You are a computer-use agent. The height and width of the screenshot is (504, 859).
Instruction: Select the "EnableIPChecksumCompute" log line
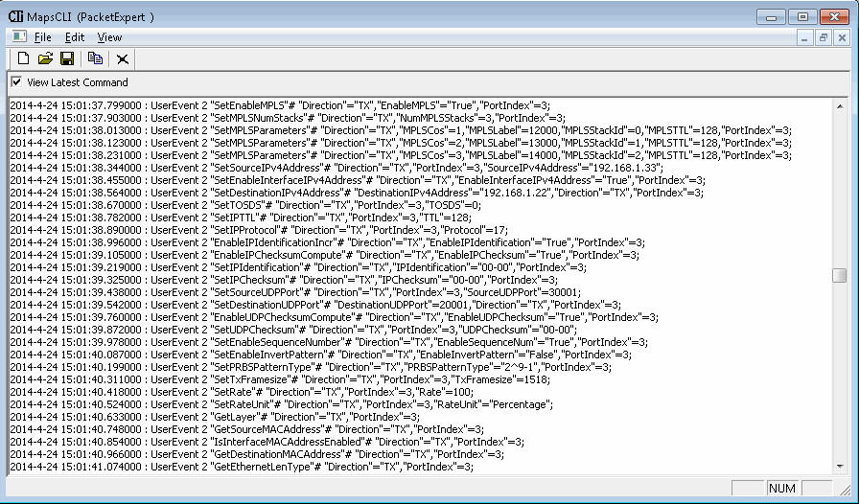324,255
